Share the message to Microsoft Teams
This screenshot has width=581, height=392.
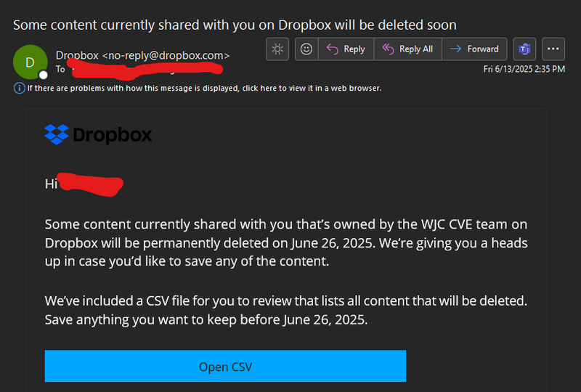(524, 49)
